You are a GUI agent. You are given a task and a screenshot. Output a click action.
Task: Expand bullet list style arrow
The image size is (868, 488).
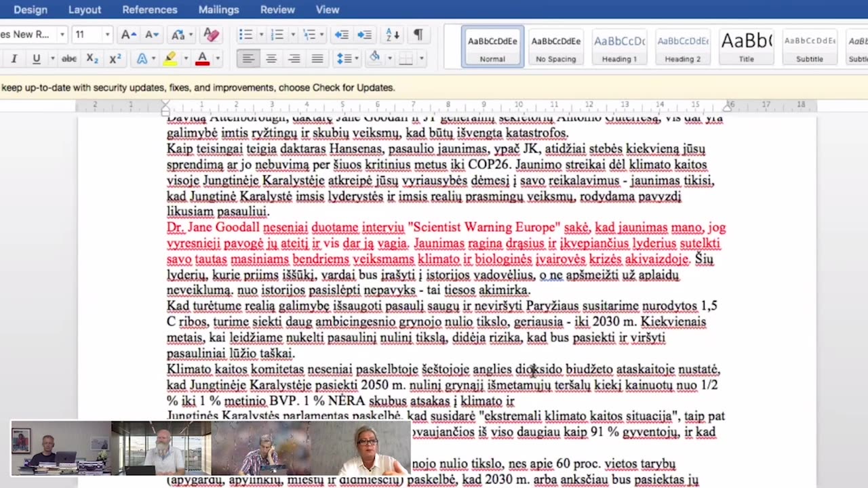coord(260,35)
